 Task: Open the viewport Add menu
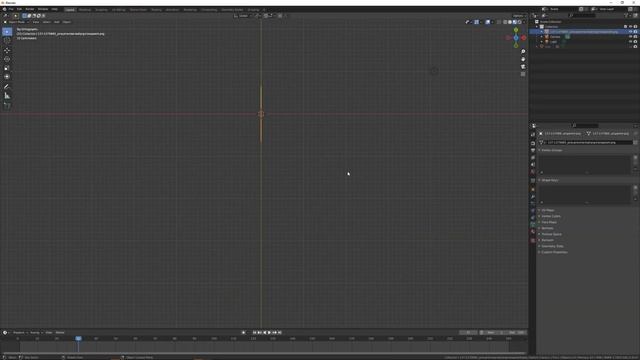click(x=57, y=22)
